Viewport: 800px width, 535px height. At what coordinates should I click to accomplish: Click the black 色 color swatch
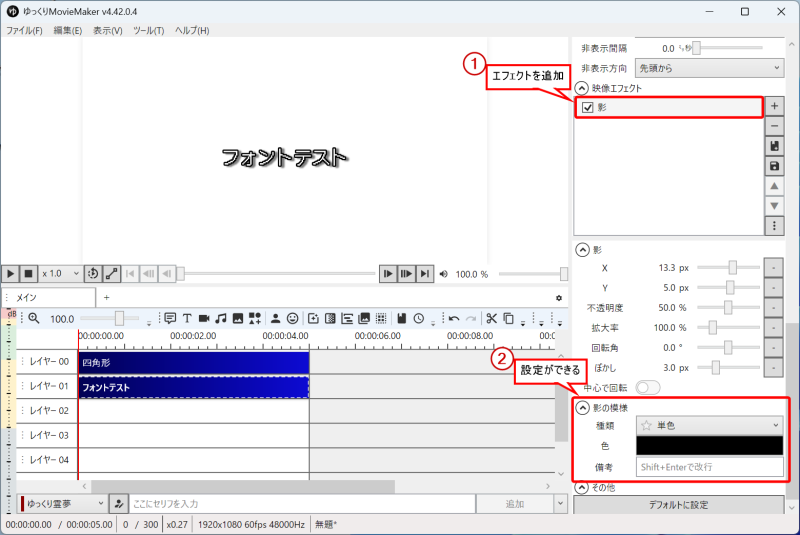[x=709, y=446]
